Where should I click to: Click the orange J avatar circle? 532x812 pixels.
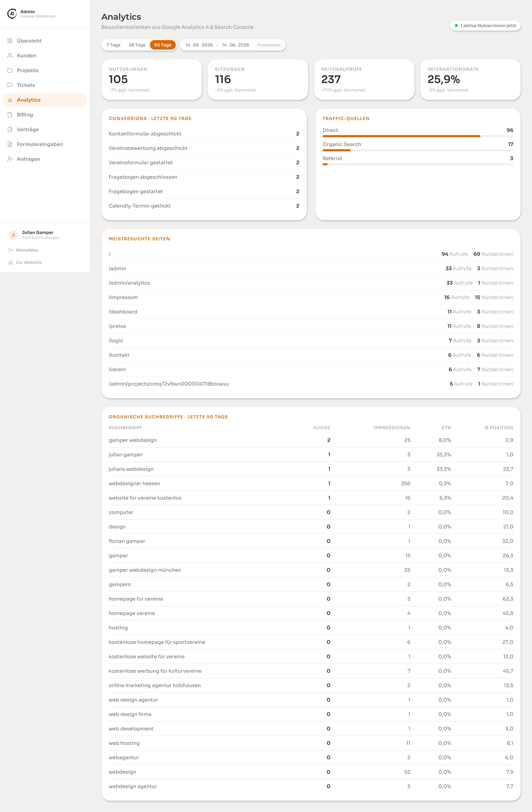tap(13, 235)
